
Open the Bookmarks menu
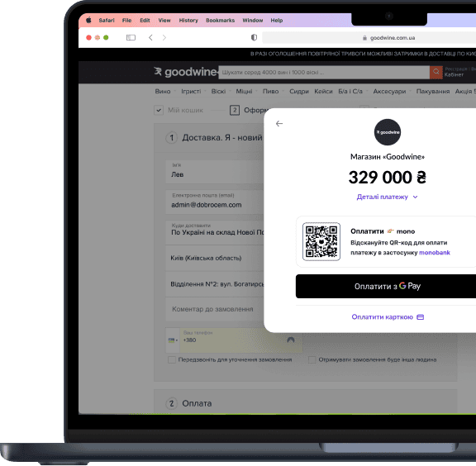[220, 21]
